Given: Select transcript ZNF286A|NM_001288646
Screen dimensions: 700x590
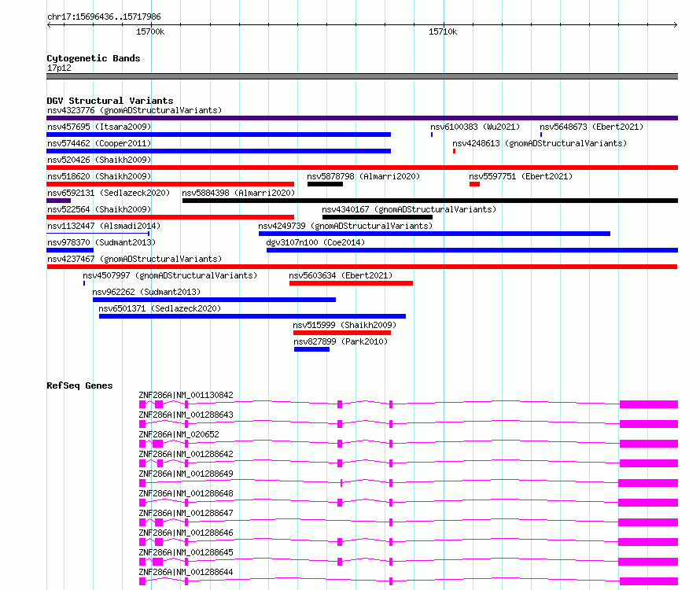Looking at the screenshot, I should pos(186,533).
